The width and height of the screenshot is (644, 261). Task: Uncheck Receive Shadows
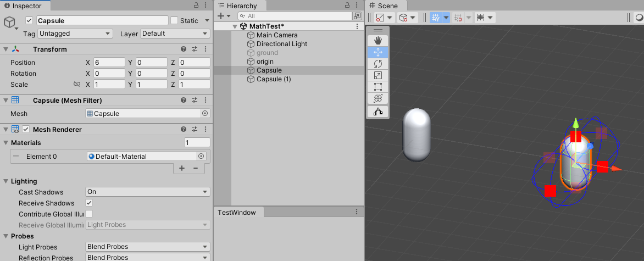tap(88, 203)
